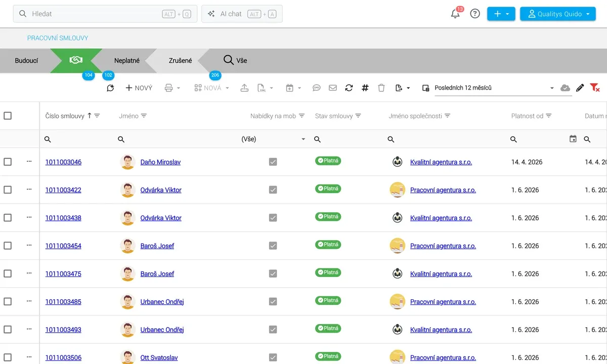Screen dimensions: 607x364
Task: Open the AI chat button
Action: click(x=242, y=14)
